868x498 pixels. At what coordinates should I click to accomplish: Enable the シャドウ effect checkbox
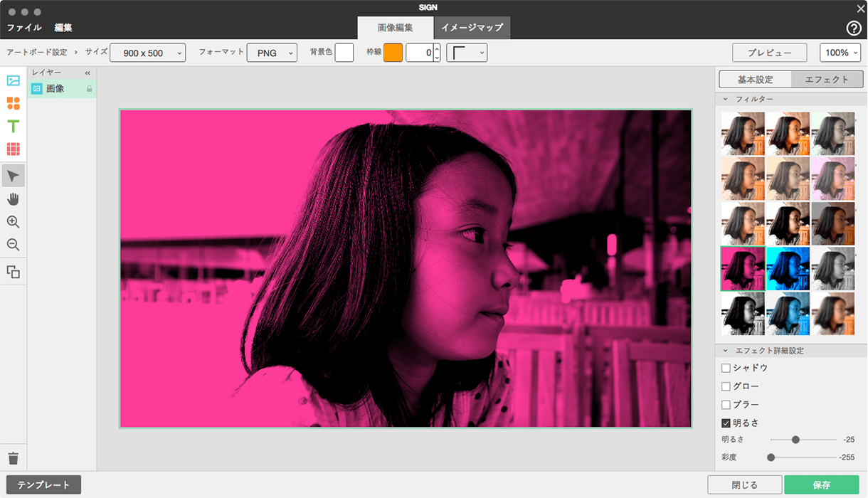pos(726,368)
